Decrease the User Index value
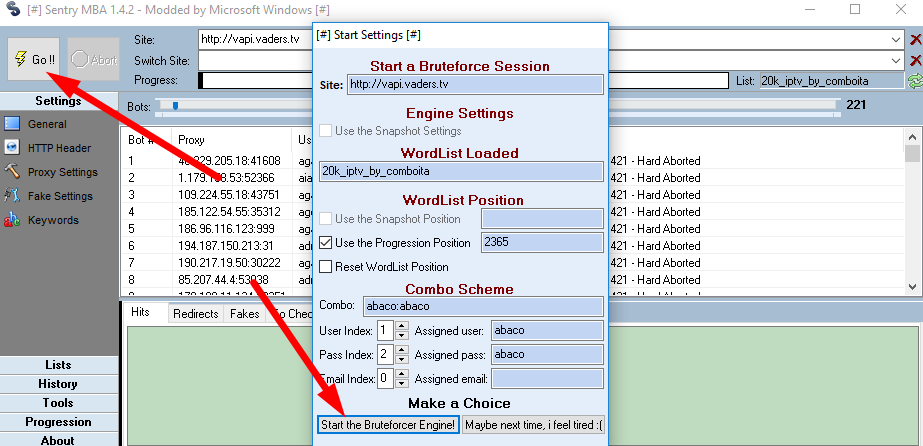Viewport: 923px width, 446px height. point(401,335)
